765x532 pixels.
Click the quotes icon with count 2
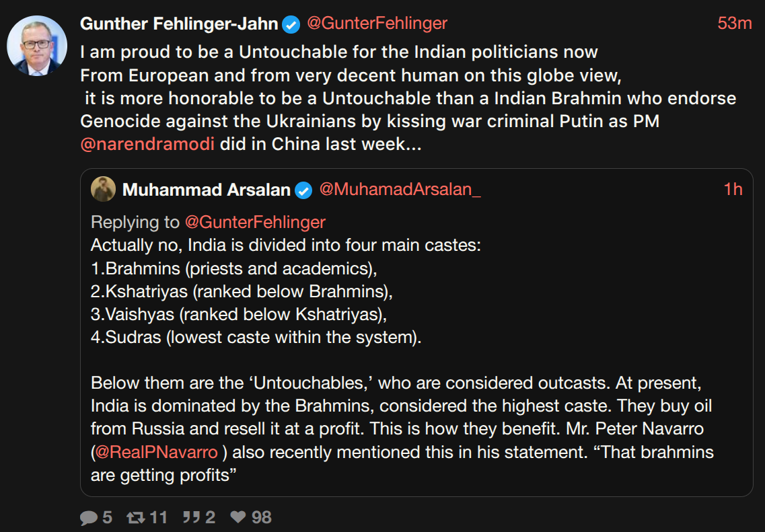click(x=191, y=517)
